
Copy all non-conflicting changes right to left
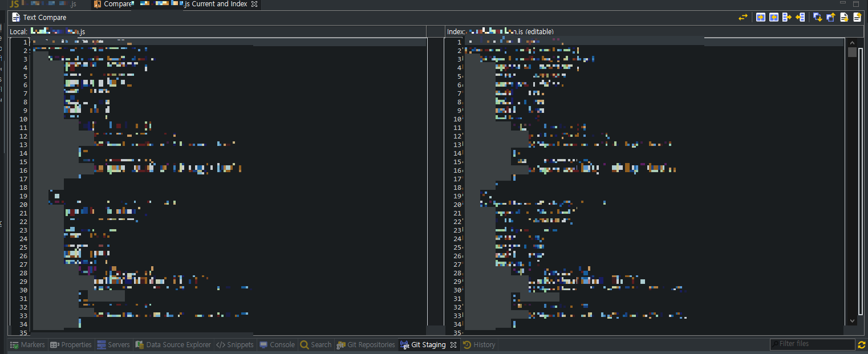pyautogui.click(x=774, y=17)
